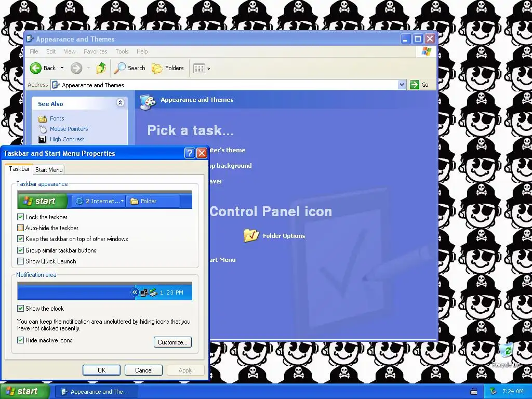Open the Edit menu
This screenshot has width=532, height=399.
51,51
